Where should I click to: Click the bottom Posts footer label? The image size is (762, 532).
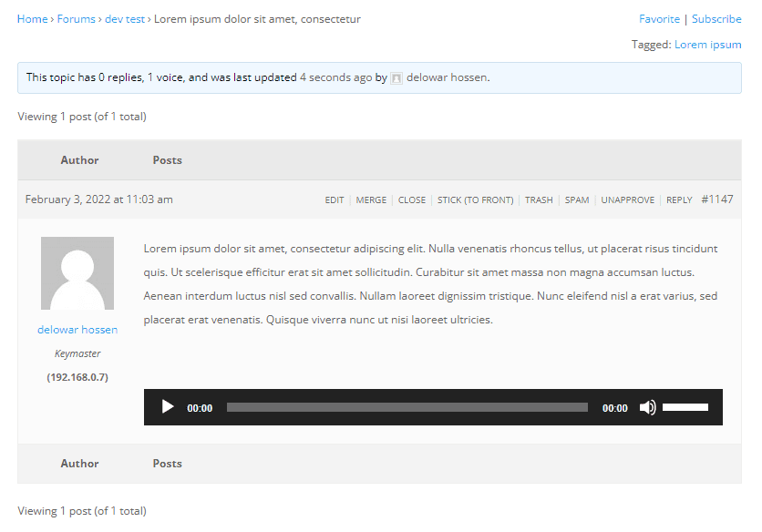point(167,464)
